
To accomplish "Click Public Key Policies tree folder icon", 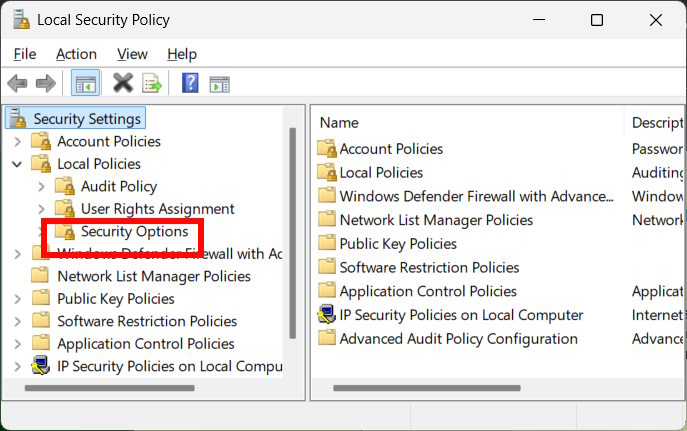I will (40, 298).
